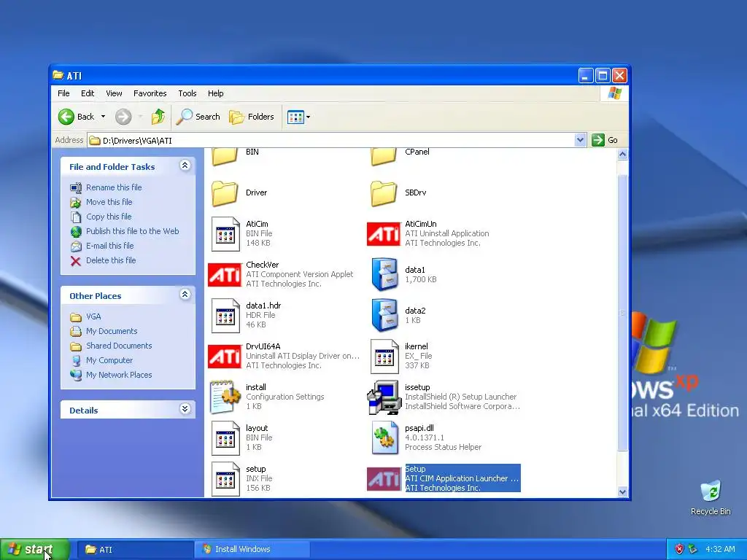Select the layout BIN file icon
Viewport: 747px width, 560px height.
(225, 438)
